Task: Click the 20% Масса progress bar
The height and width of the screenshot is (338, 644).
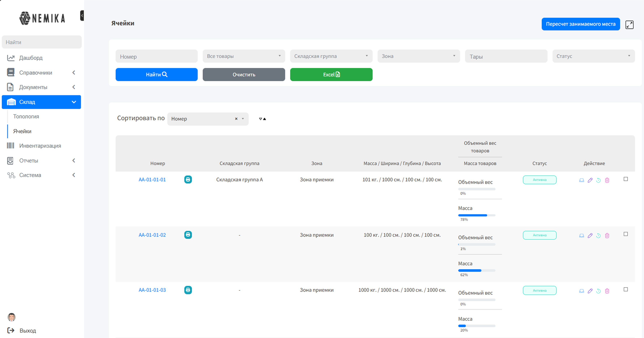Action: tap(476, 326)
